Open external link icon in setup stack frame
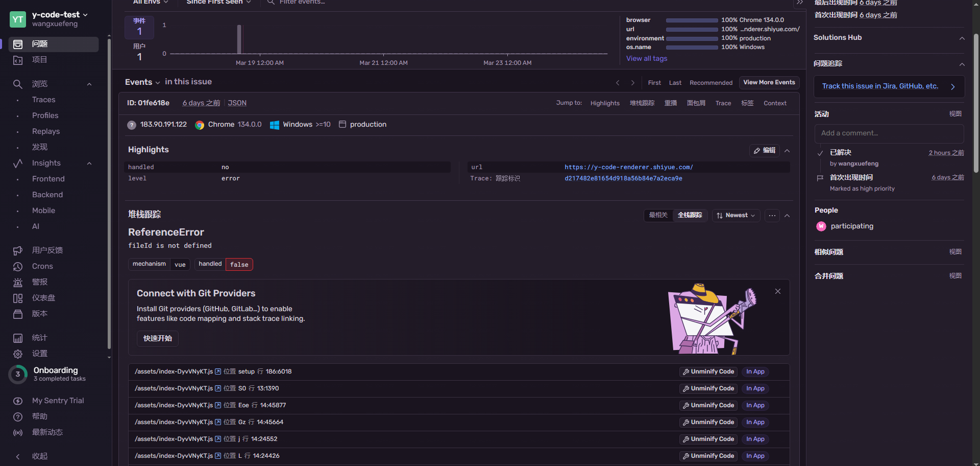Viewport: 980px width, 466px height. [x=218, y=371]
